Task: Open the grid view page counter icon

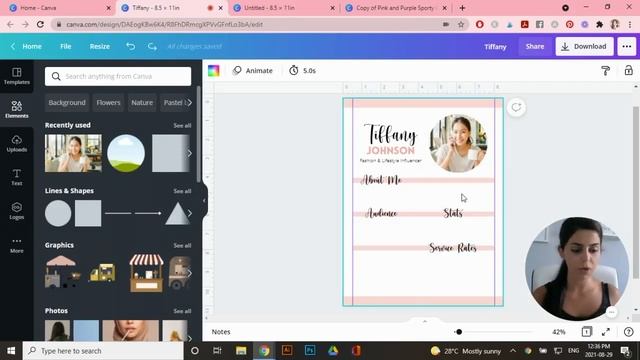Action: pos(586,332)
